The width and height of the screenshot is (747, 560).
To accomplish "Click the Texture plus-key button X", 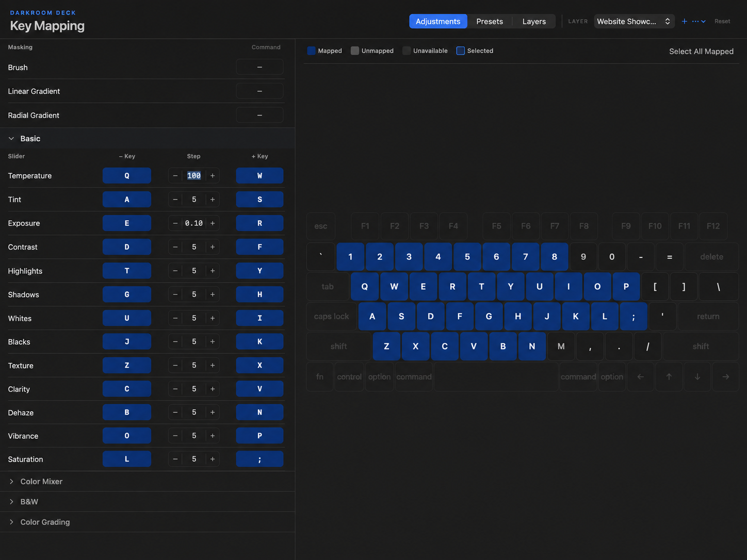I will tap(259, 365).
